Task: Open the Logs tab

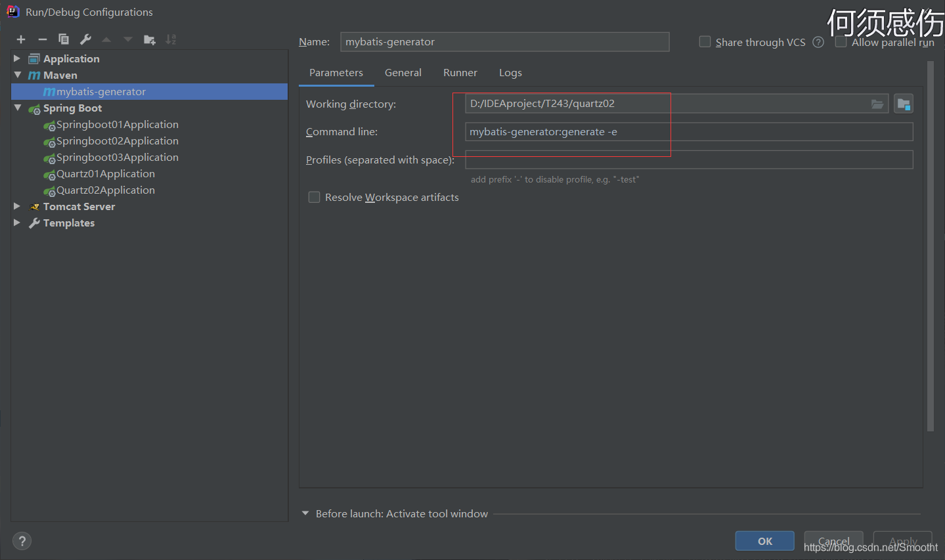Action: coord(510,73)
